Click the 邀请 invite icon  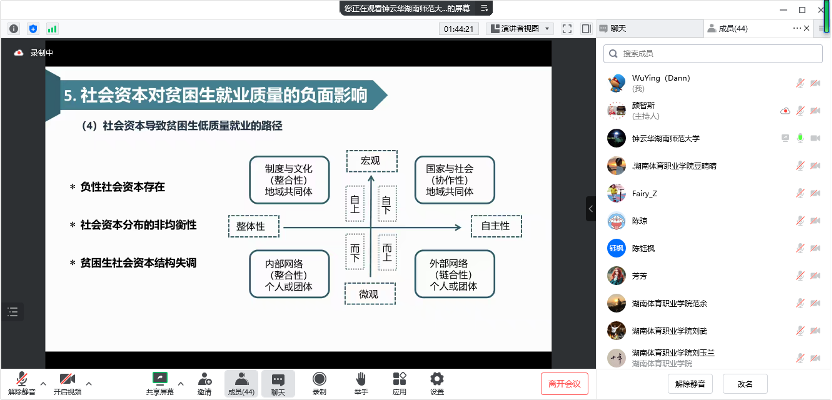[x=204, y=382]
